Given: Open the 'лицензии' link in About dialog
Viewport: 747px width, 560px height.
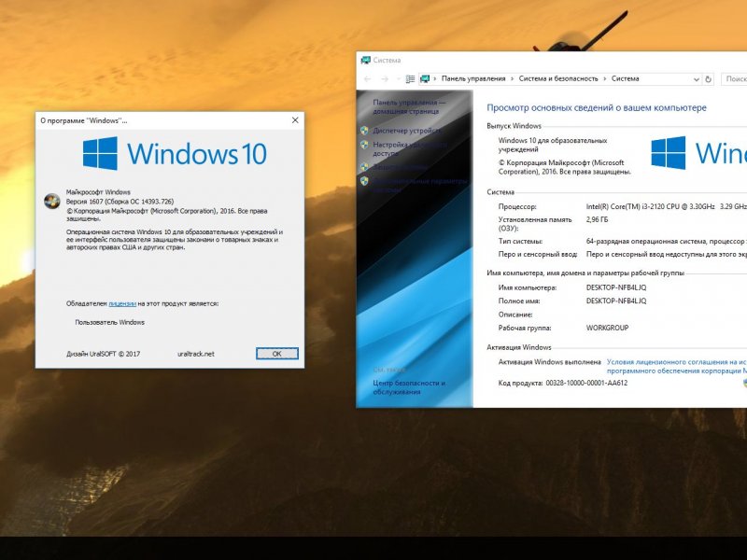Looking at the screenshot, I should (x=122, y=303).
